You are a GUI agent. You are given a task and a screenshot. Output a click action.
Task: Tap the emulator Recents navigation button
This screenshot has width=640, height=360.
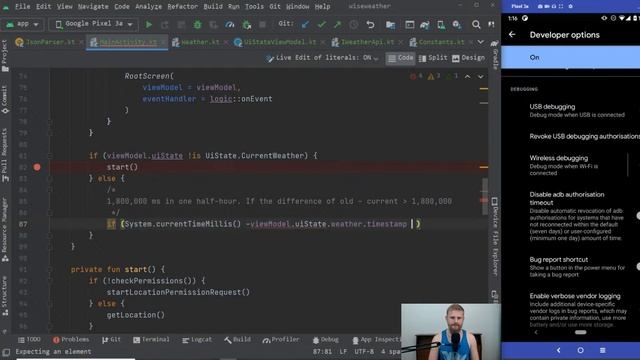[x=602, y=350]
